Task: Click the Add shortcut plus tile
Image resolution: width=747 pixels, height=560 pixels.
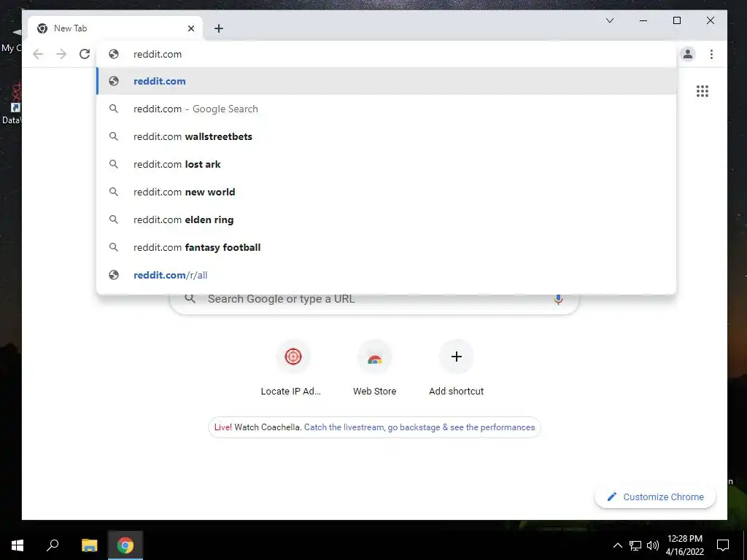Action: click(457, 357)
